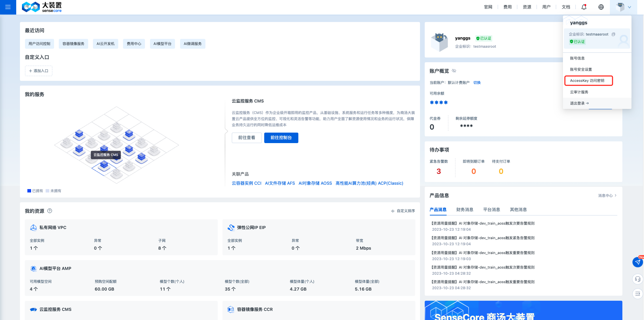644x320 pixels.
Task: Open the AI文件存储 AFS link
Action: (x=280, y=183)
